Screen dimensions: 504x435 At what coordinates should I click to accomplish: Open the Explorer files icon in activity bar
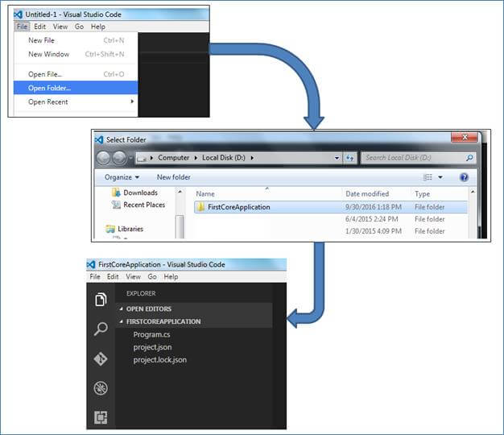click(101, 300)
